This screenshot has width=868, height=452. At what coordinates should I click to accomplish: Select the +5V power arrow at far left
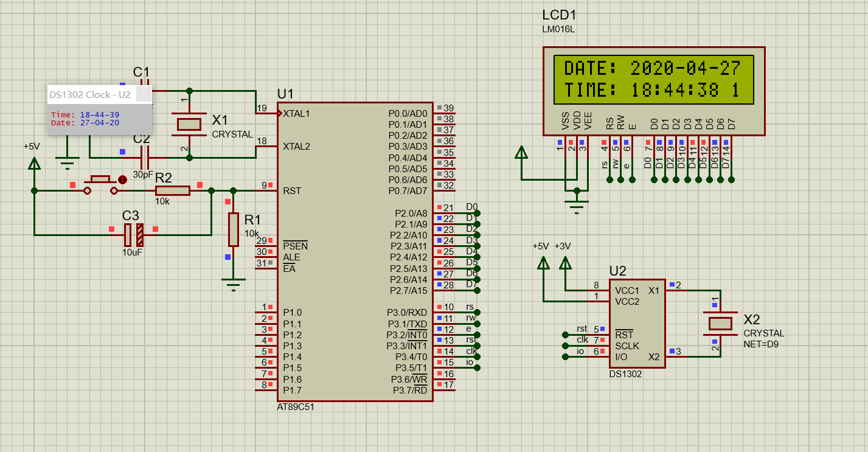(x=35, y=163)
